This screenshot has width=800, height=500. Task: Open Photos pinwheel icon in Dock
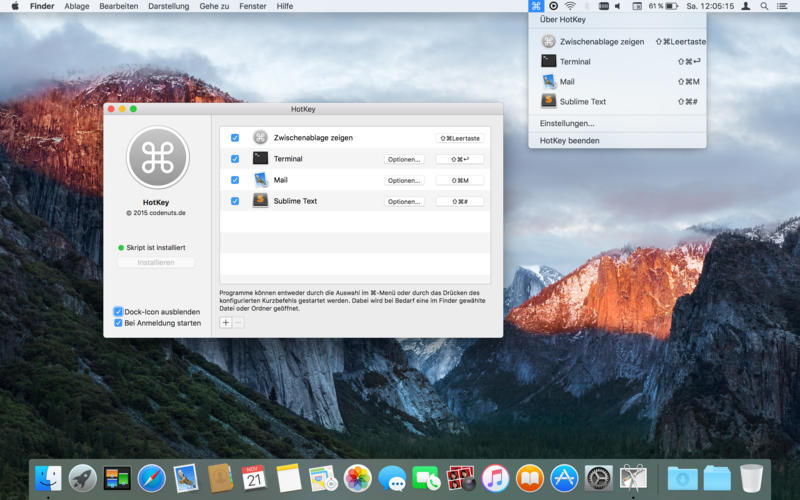358,479
